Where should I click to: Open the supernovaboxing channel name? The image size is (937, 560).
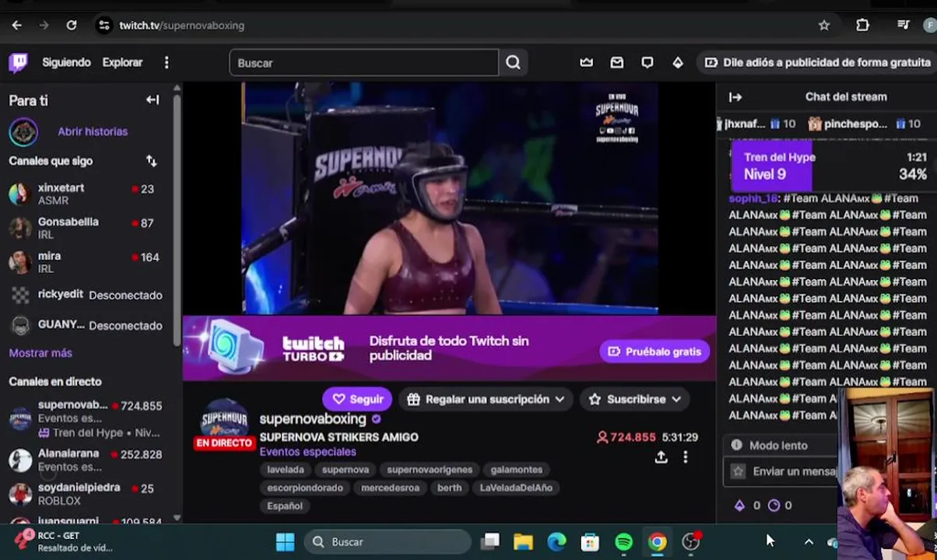(x=313, y=419)
